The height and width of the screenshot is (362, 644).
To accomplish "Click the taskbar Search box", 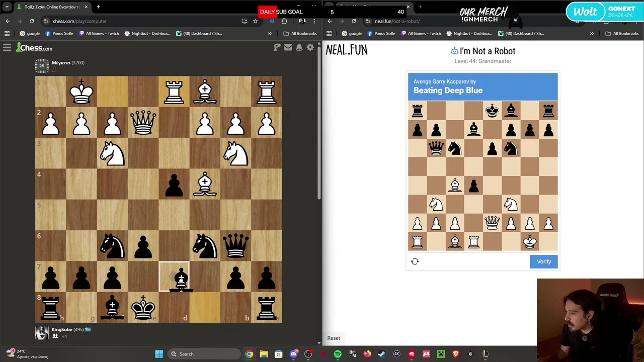I will coord(203,354).
